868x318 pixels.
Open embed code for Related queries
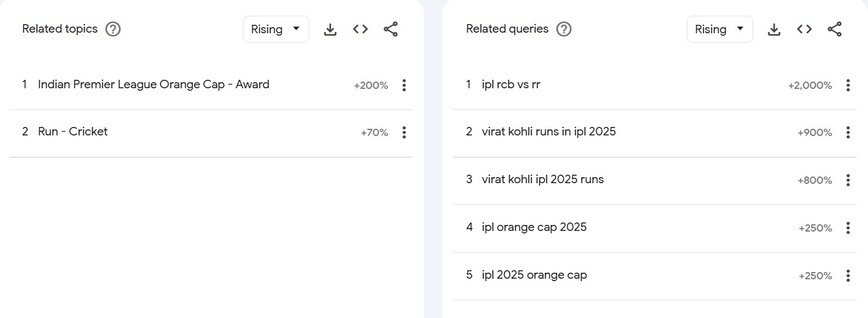point(804,29)
